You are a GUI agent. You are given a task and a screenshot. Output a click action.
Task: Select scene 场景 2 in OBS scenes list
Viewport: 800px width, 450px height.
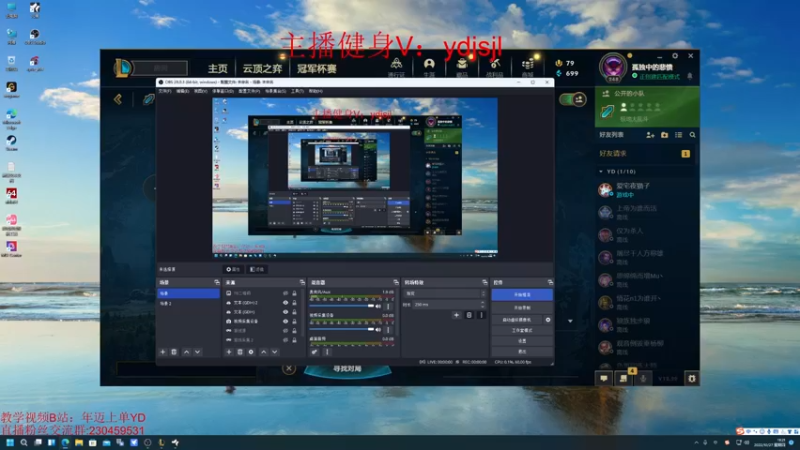pyautogui.click(x=188, y=304)
